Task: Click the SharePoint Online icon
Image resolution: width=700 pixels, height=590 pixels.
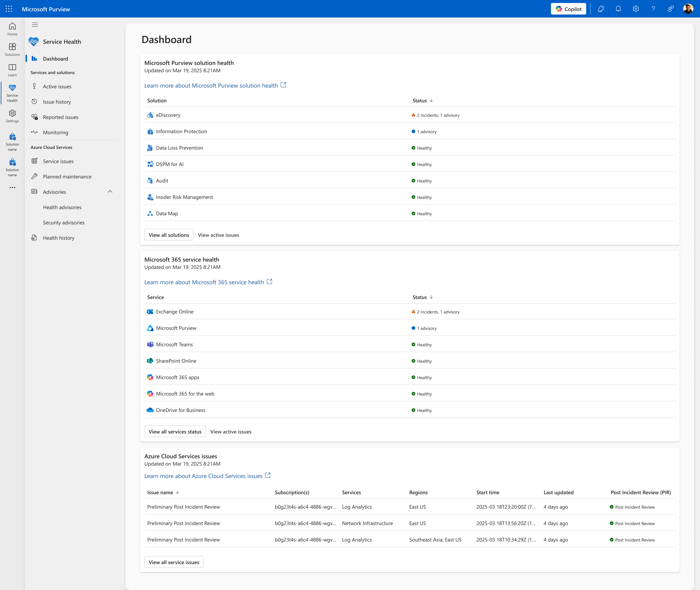Action: (150, 361)
